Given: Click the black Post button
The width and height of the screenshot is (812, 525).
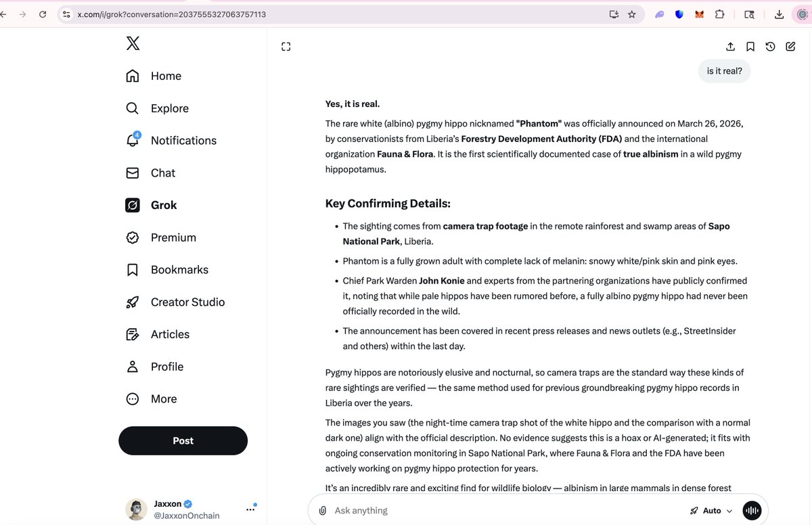Looking at the screenshot, I should [x=183, y=440].
